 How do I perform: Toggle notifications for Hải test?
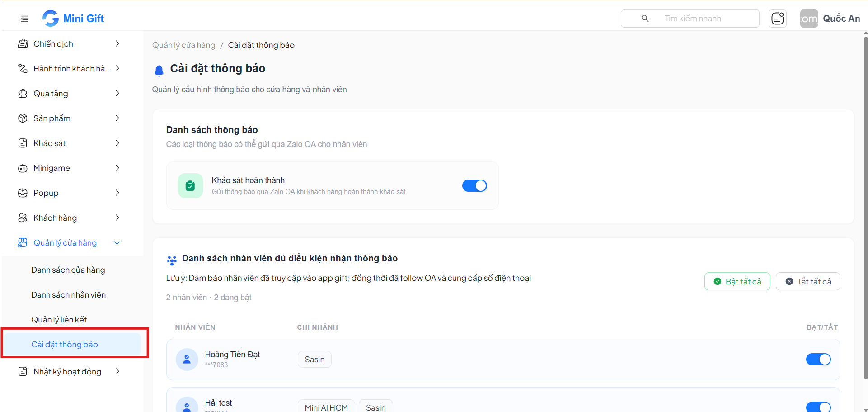[x=818, y=407]
